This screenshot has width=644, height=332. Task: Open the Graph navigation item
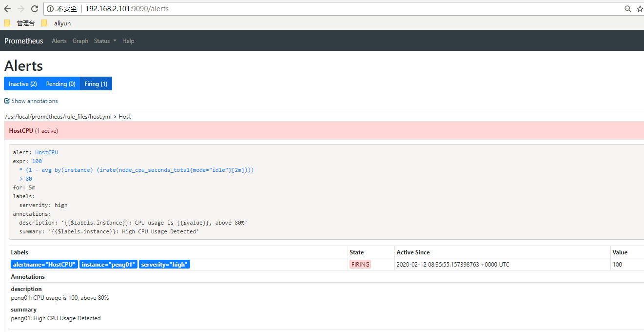(x=80, y=41)
